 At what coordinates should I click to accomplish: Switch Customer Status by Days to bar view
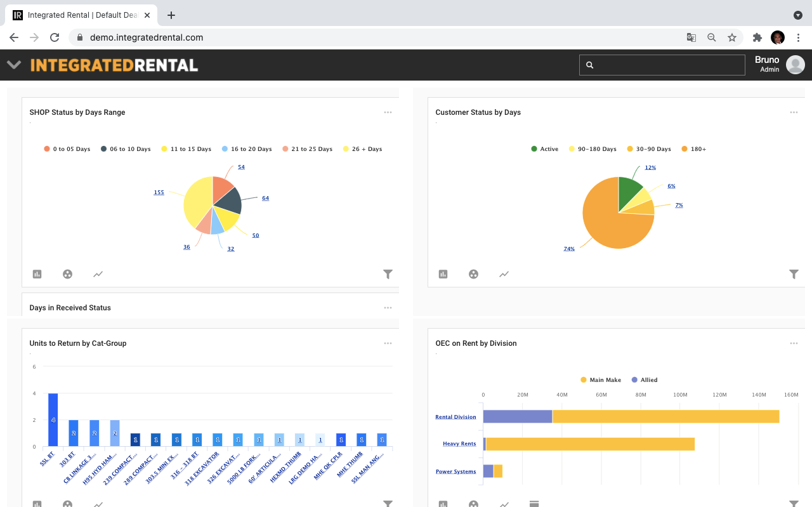[443, 274]
